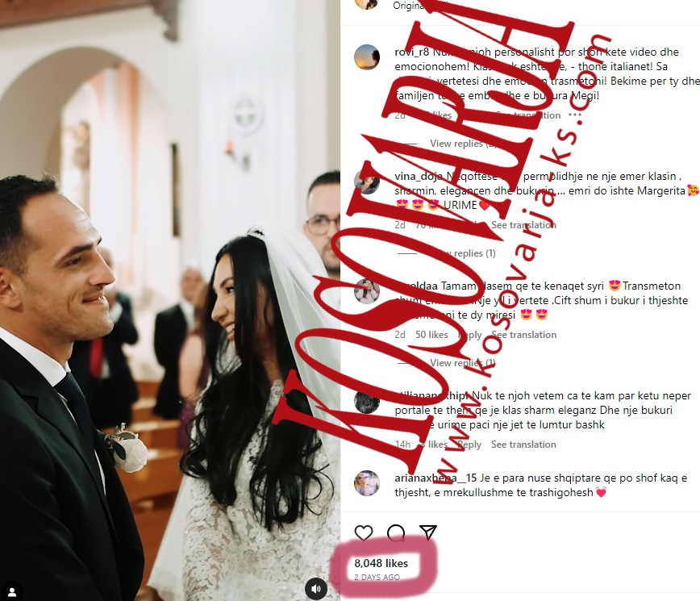Toggle video sound with speaker icon

(316, 589)
